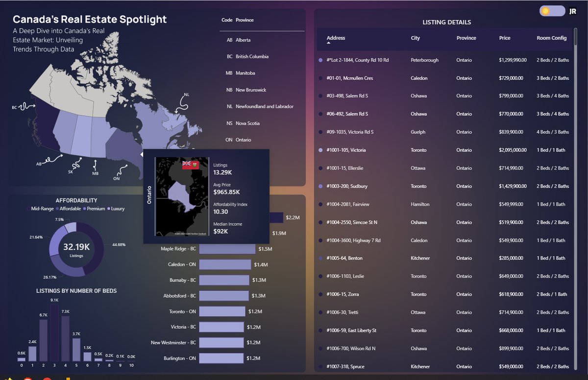The image size is (588, 380).
Task: Sort listings by Province column header
Action: [x=466, y=38]
